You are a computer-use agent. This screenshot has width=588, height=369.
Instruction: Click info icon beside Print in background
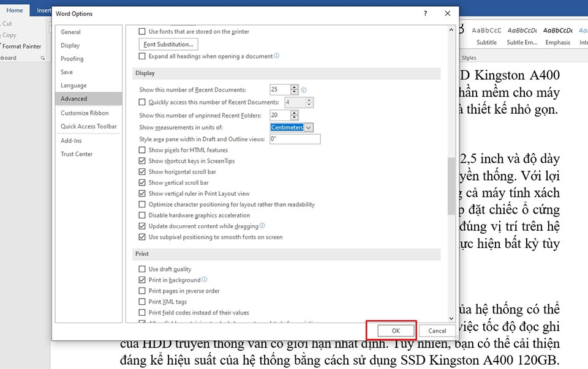pyautogui.click(x=205, y=280)
